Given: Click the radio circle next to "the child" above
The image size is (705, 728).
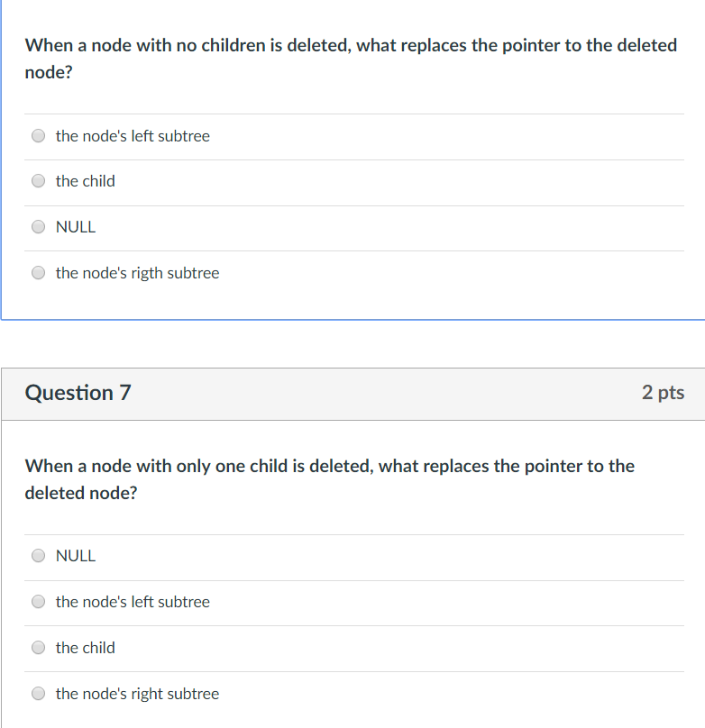Looking at the screenshot, I should pos(38,180).
